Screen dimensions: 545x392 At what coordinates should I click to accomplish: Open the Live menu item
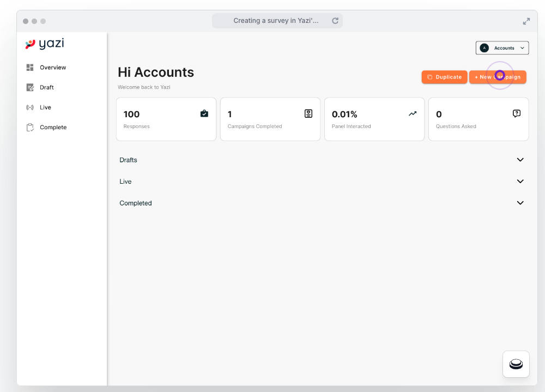pyautogui.click(x=45, y=107)
